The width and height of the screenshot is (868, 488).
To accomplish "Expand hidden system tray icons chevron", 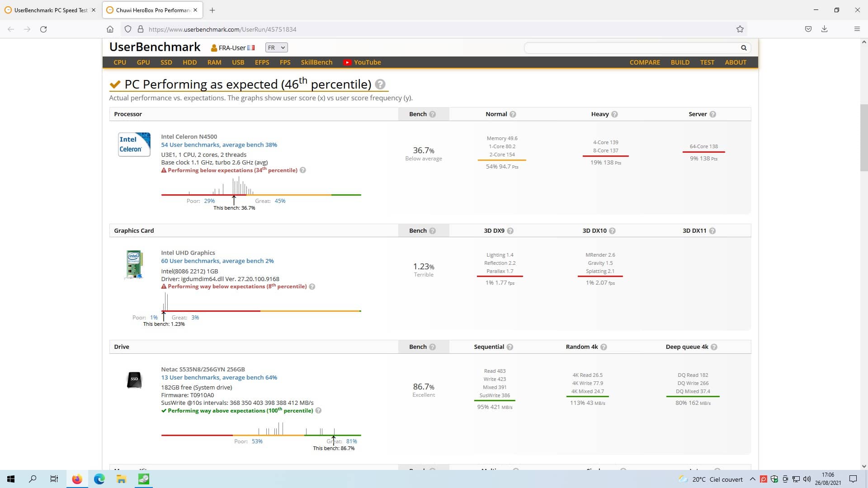I will (752, 479).
